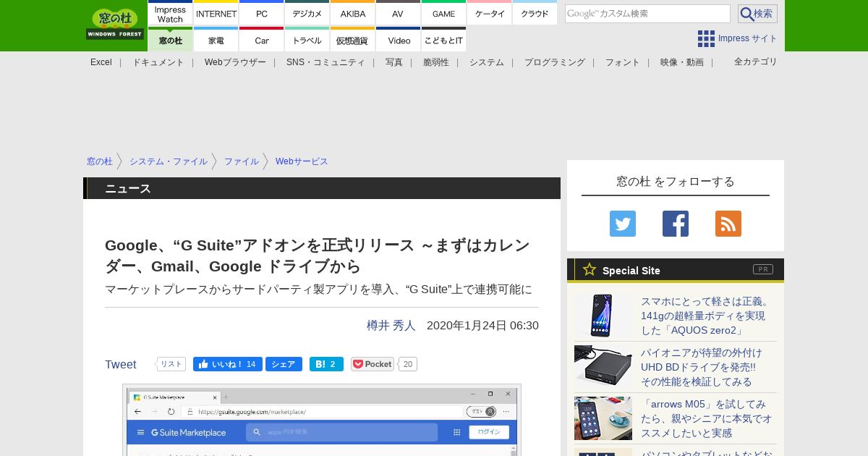
Task: Click the Impress サイト grid icon
Action: (706, 38)
